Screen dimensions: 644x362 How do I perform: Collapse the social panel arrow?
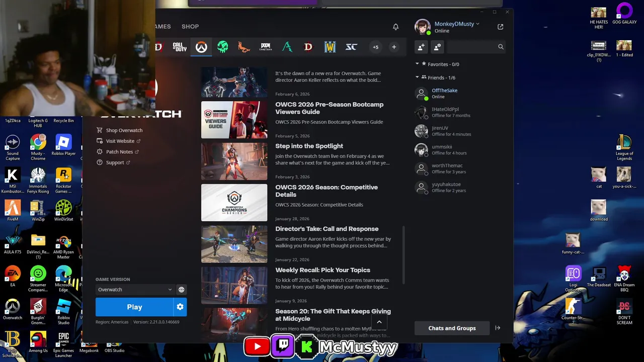(x=498, y=328)
